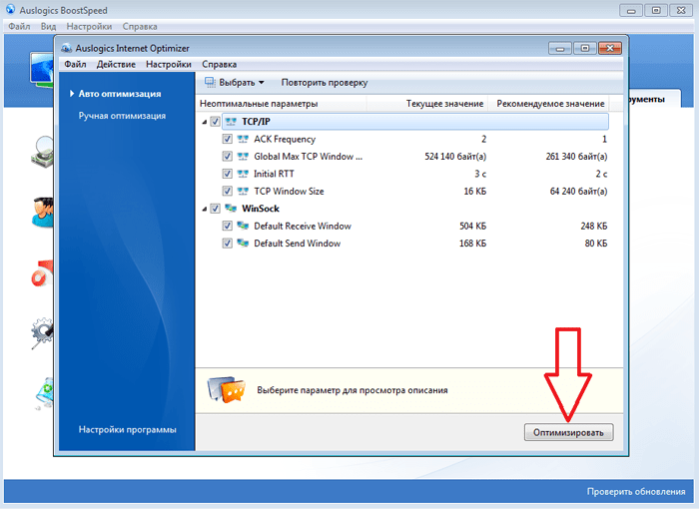Uncheck the Initial RTT checkbox
Image resolution: width=699 pixels, height=509 pixels.
(227, 174)
